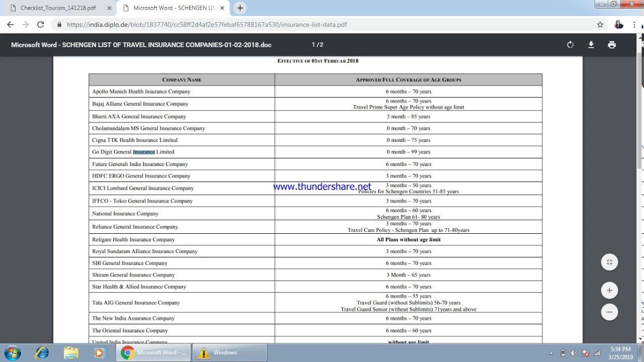
Task: Click IFFCO - Tokio General Insurance Company
Action: [142, 201]
